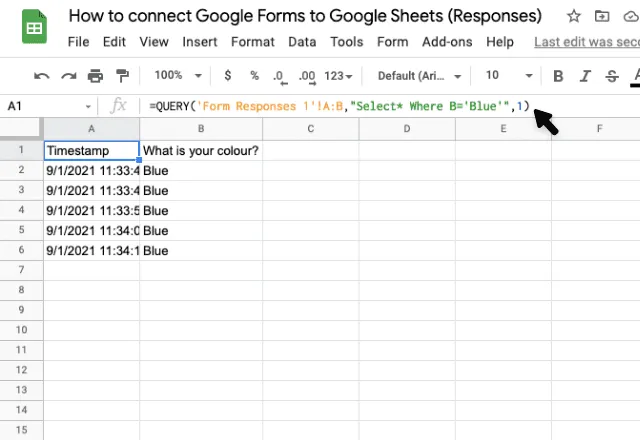
Task: Click the Print icon in toolbar
Action: 96,76
